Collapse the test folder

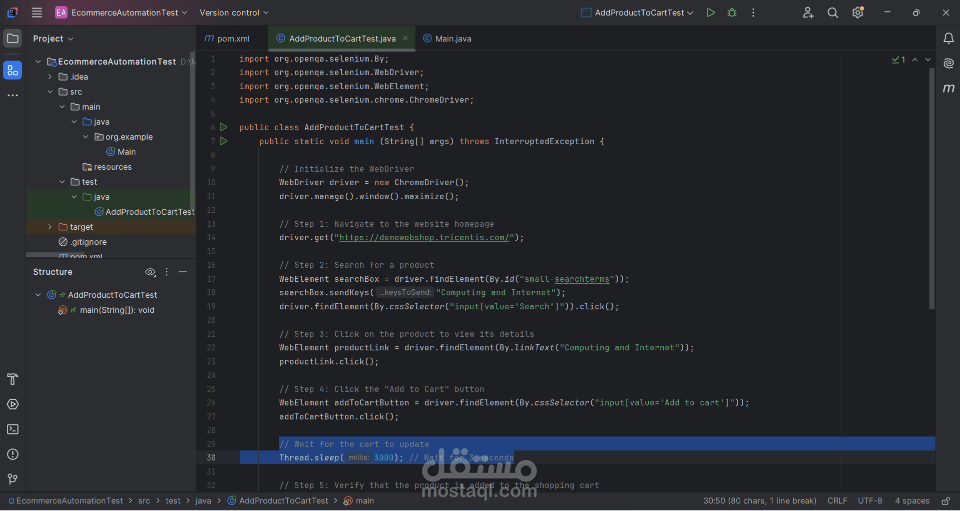tap(62, 182)
